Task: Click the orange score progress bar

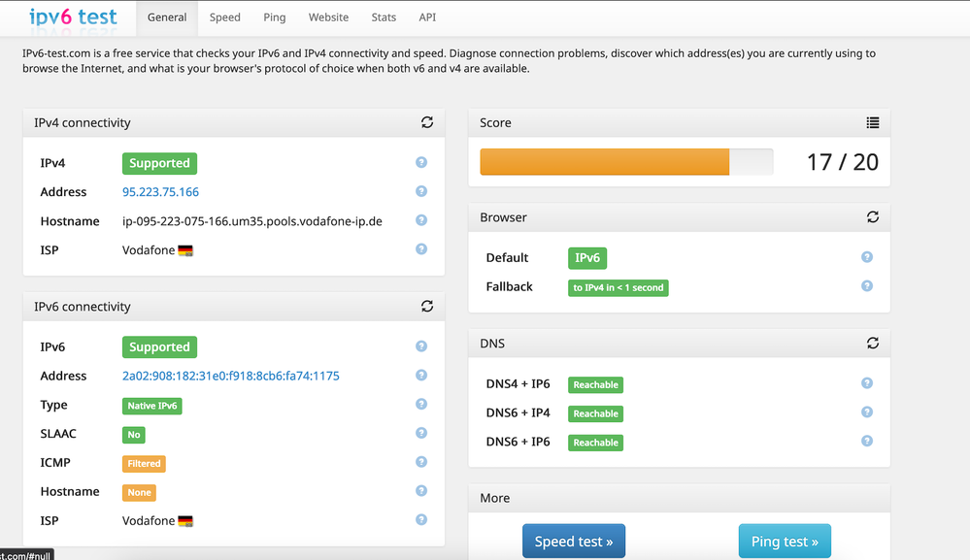Action: click(604, 162)
